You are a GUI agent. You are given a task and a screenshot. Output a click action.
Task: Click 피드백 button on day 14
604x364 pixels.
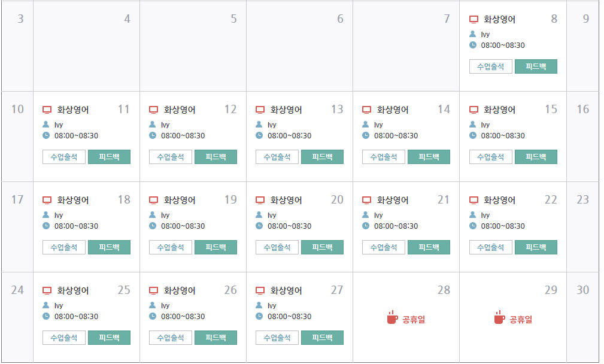pos(429,157)
